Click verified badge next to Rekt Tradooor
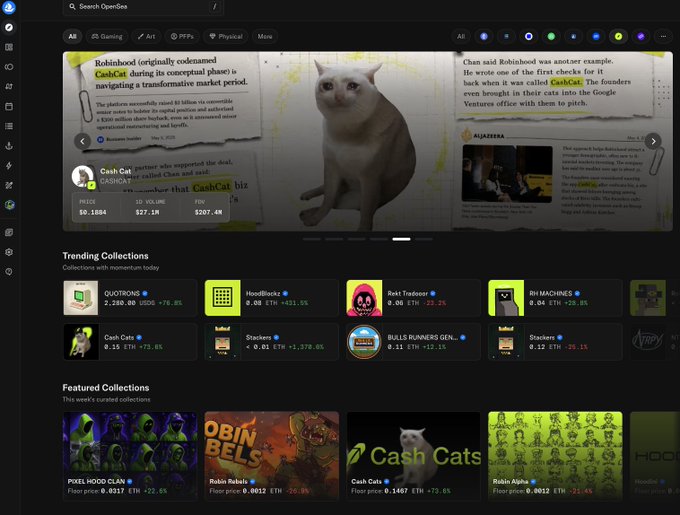Viewport: 680px width, 515px height. click(x=433, y=293)
